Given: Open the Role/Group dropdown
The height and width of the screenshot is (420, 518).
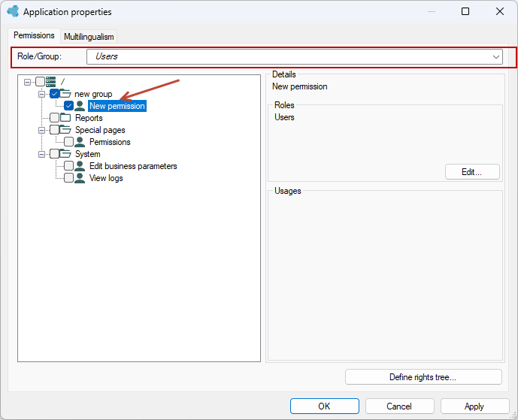Looking at the screenshot, I should point(495,57).
